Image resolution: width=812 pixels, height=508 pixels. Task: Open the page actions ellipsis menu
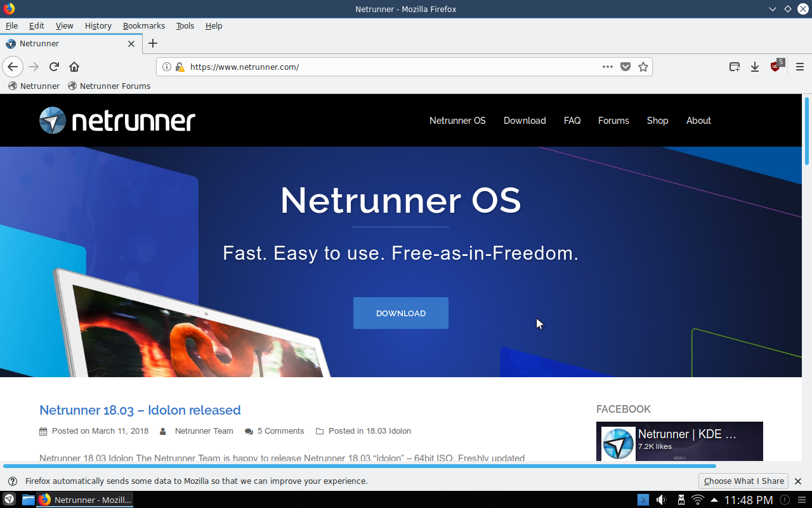(607, 66)
